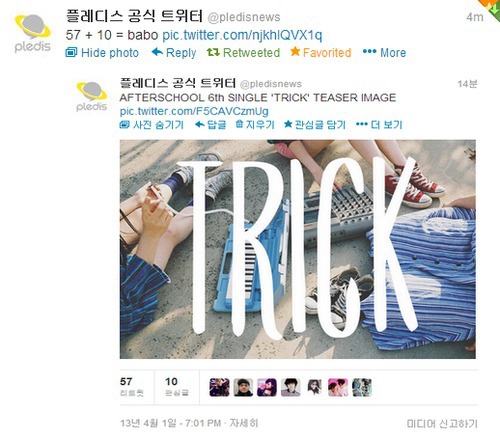
Task: Click the Hide photo action
Action: [102, 53]
